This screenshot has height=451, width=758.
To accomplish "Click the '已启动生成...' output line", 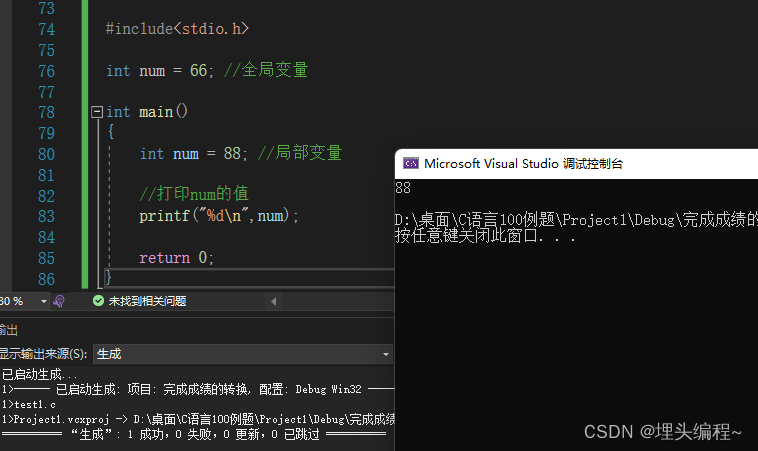I will point(40,375).
